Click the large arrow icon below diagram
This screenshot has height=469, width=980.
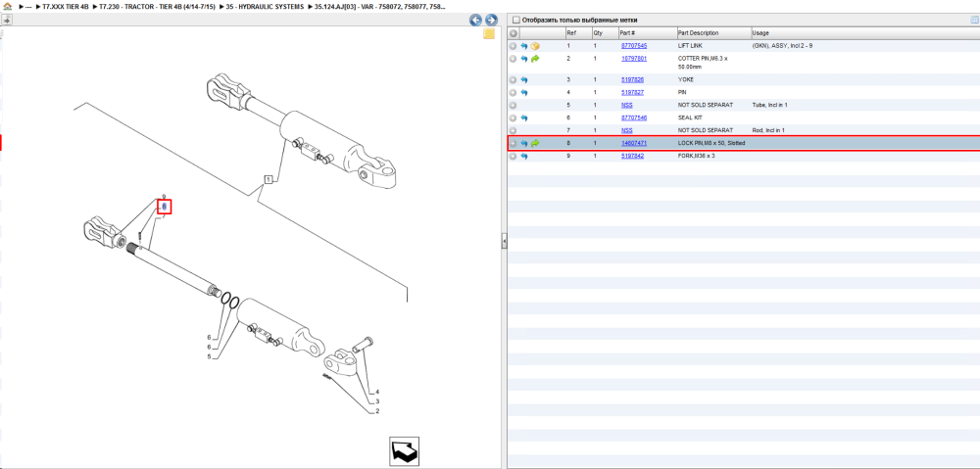coord(404,451)
